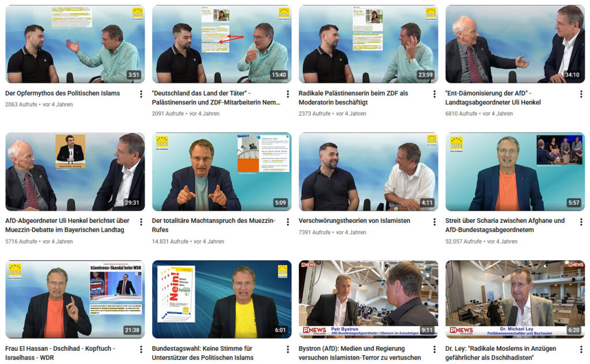Open three-dot menu for 'Verschwörungstheorien von Islamisten'
This screenshot has width=590, height=364.
434,222
